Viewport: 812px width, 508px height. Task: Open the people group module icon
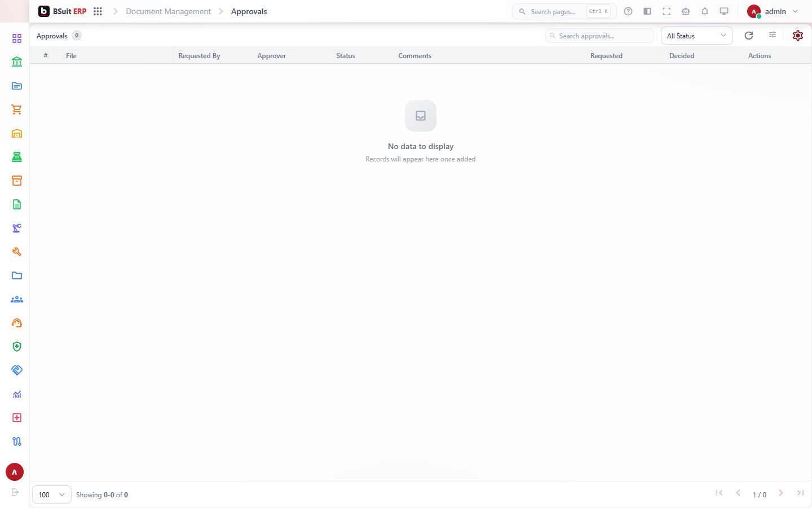pyautogui.click(x=17, y=299)
